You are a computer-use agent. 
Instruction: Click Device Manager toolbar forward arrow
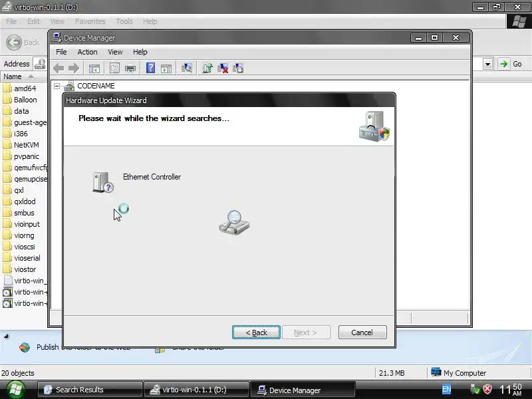coord(74,68)
